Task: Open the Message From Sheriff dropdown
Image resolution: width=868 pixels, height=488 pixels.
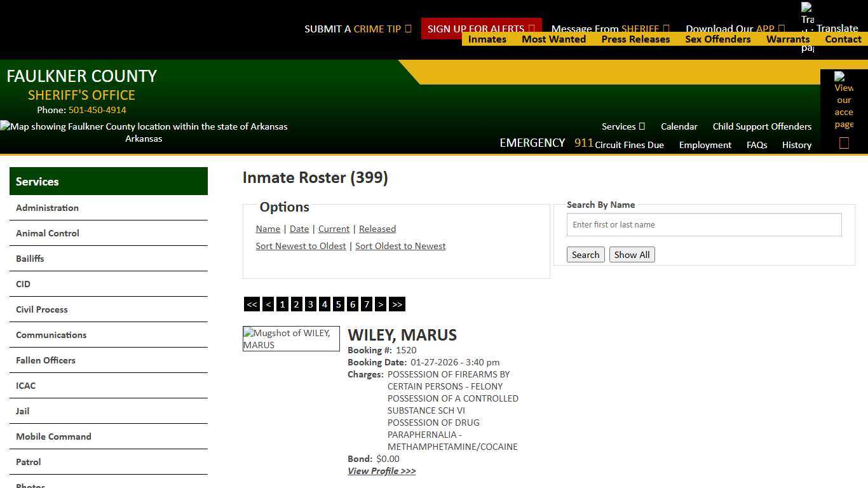Action: (609, 29)
